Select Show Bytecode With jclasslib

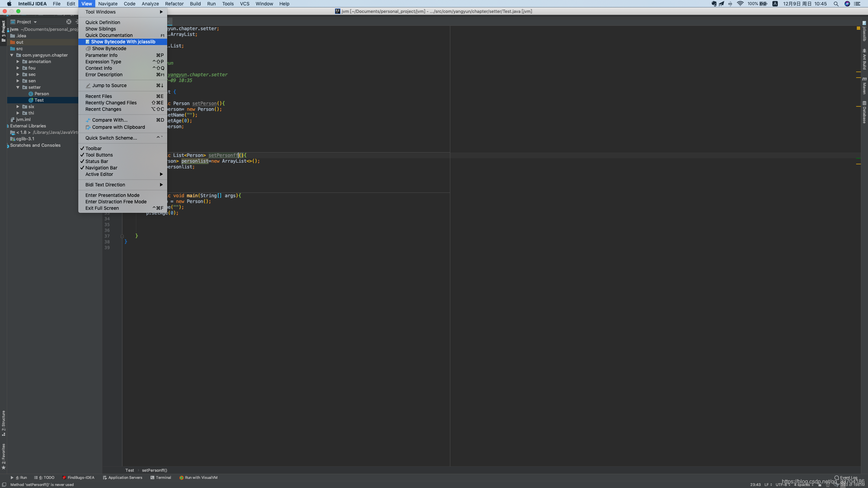point(122,42)
